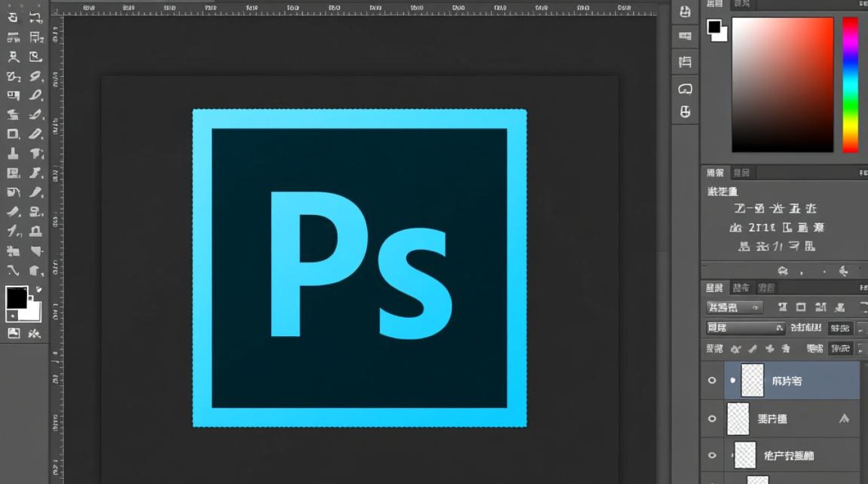Click the name of the third layer
868x484 pixels.
(x=789, y=456)
